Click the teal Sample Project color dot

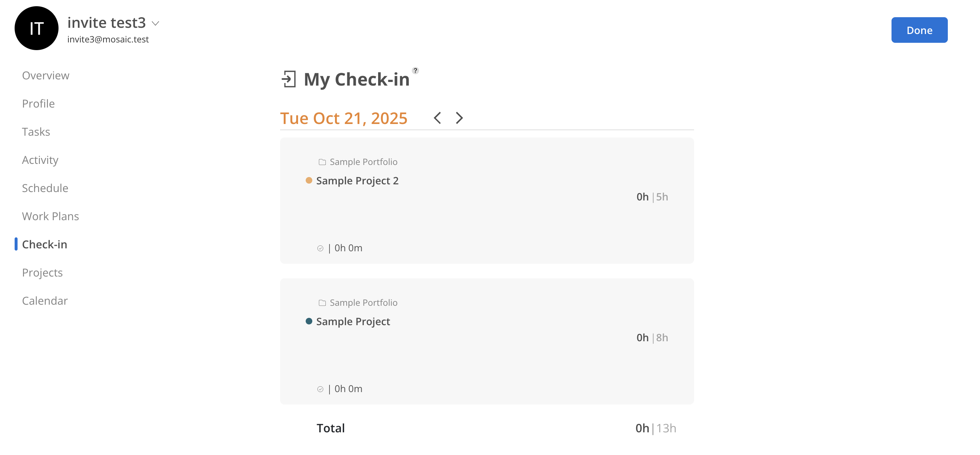(x=309, y=321)
